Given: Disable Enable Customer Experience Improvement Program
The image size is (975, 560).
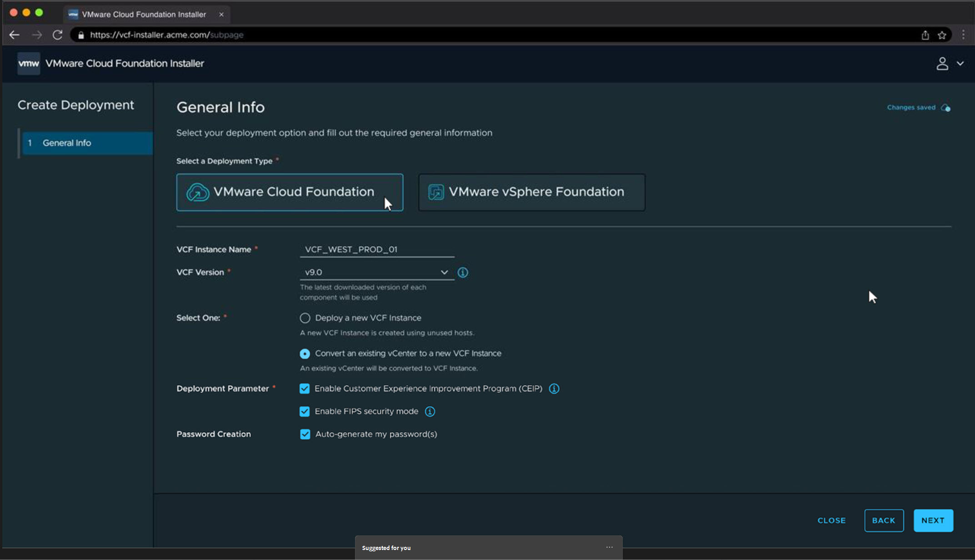Looking at the screenshot, I should [x=305, y=389].
